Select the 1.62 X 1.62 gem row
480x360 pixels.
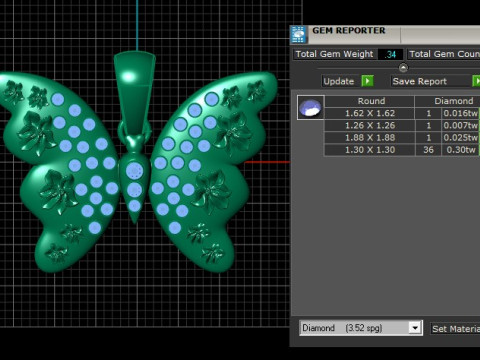pyautogui.click(x=402, y=113)
